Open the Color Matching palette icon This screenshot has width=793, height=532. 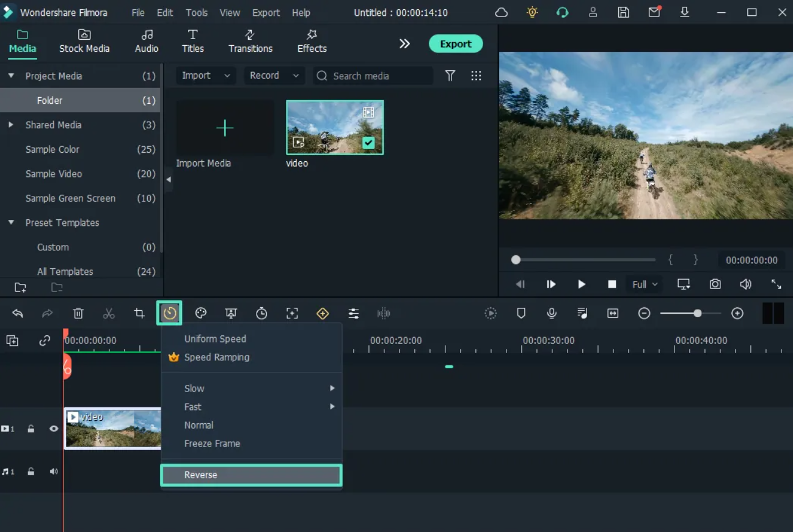[200, 313]
